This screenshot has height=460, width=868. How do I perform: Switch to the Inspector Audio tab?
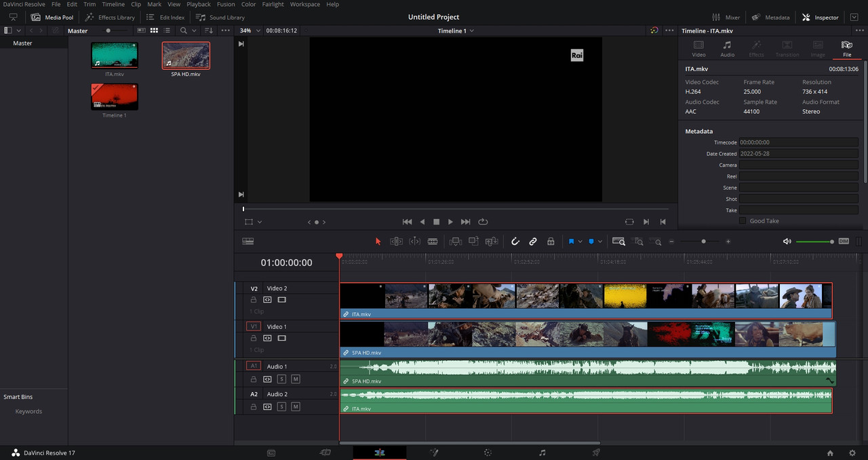[x=727, y=49]
